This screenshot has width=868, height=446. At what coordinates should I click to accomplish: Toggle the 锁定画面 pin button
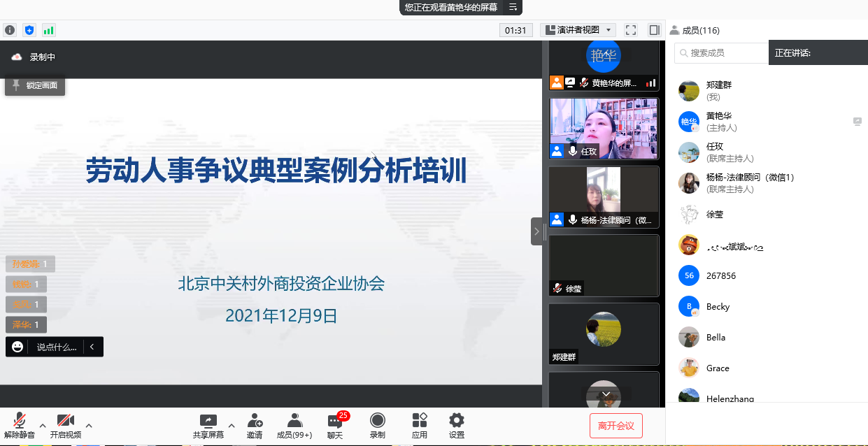tap(35, 85)
